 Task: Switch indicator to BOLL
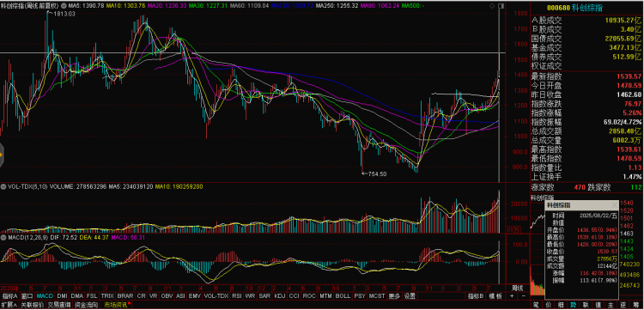343,295
